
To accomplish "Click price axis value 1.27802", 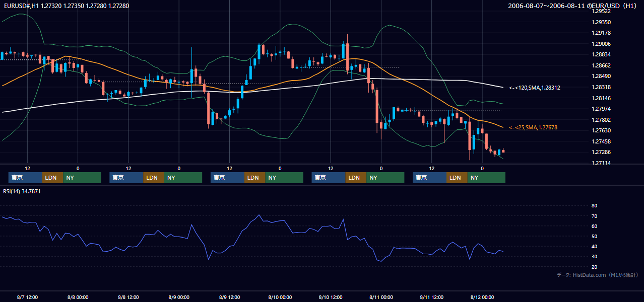I will (601, 120).
